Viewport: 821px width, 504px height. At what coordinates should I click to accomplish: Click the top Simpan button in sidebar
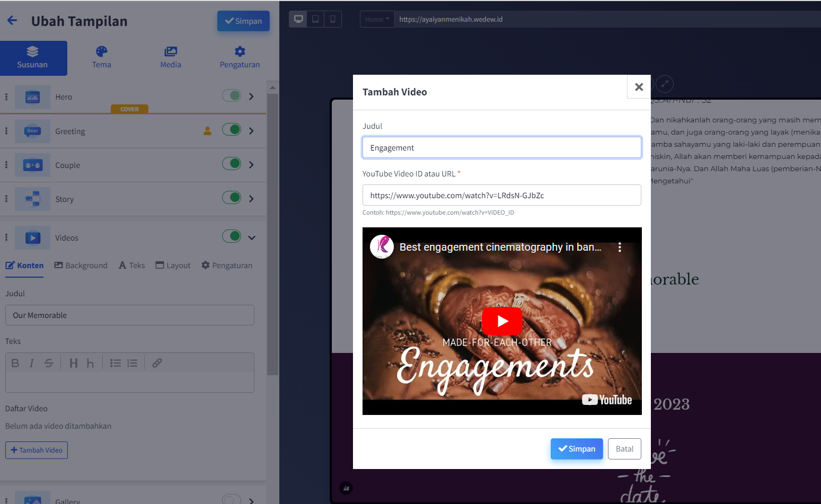[x=243, y=21]
